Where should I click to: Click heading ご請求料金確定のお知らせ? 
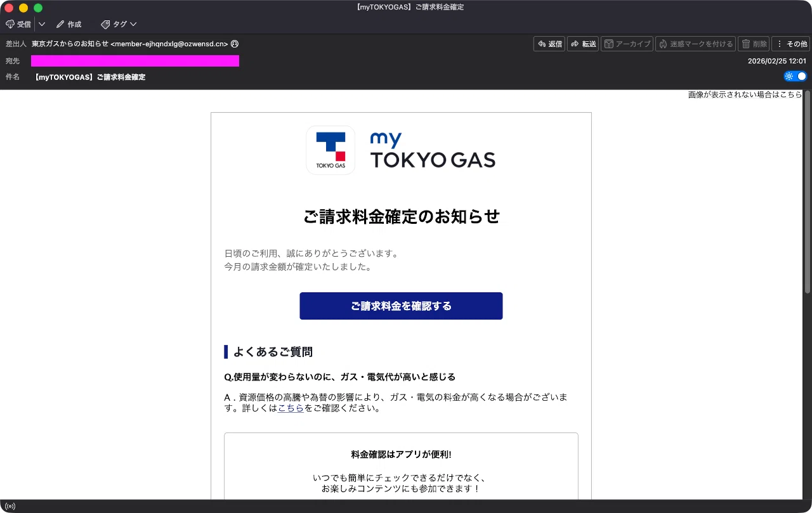[402, 217]
